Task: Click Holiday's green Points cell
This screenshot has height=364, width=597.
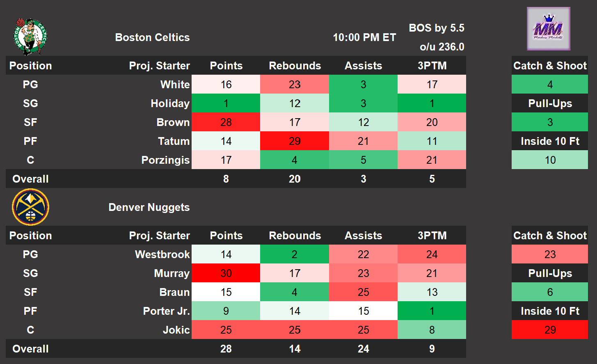Action: click(x=226, y=103)
